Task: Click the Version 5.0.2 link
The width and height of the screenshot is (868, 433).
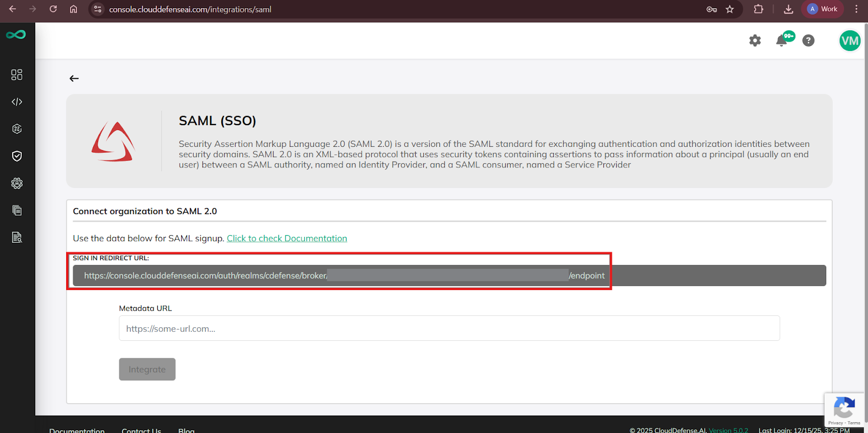Action: (x=729, y=430)
